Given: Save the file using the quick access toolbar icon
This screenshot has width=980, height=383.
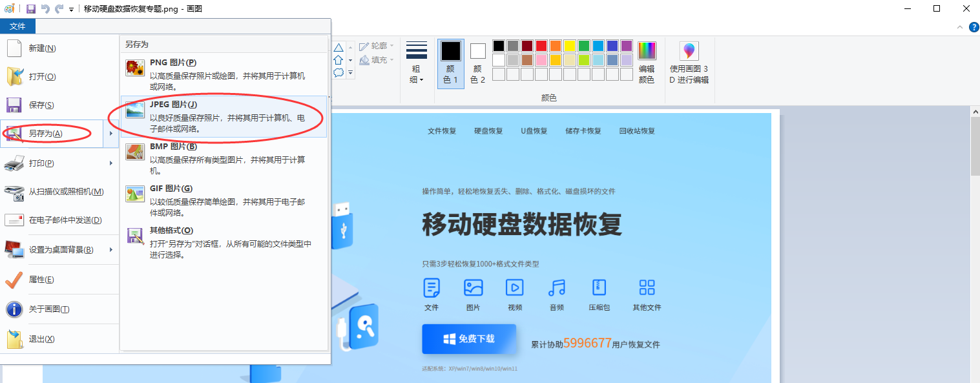Looking at the screenshot, I should tap(30, 8).
